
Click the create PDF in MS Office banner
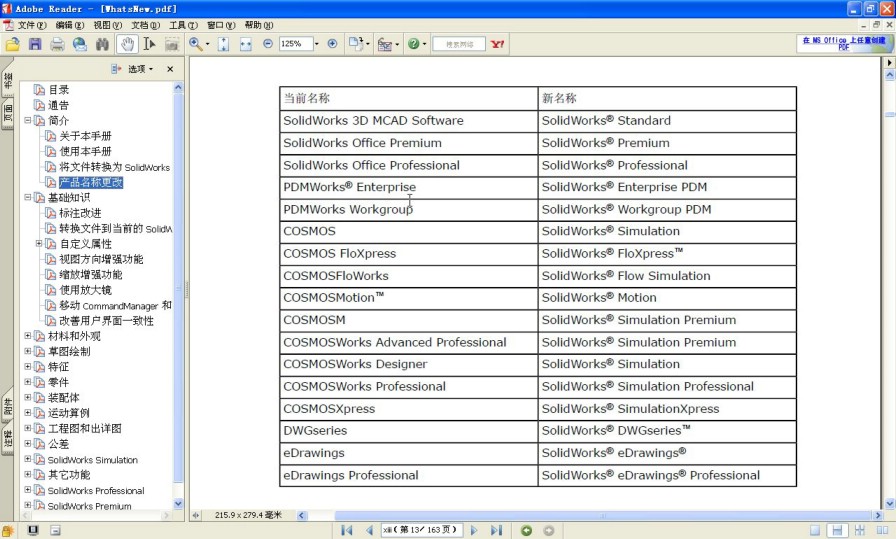843,43
